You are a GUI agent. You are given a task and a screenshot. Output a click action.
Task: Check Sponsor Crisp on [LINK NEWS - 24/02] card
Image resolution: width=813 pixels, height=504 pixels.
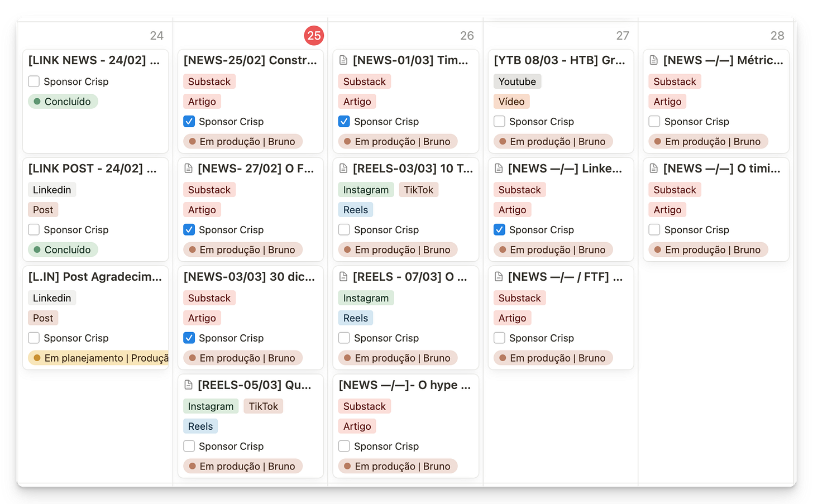point(34,81)
